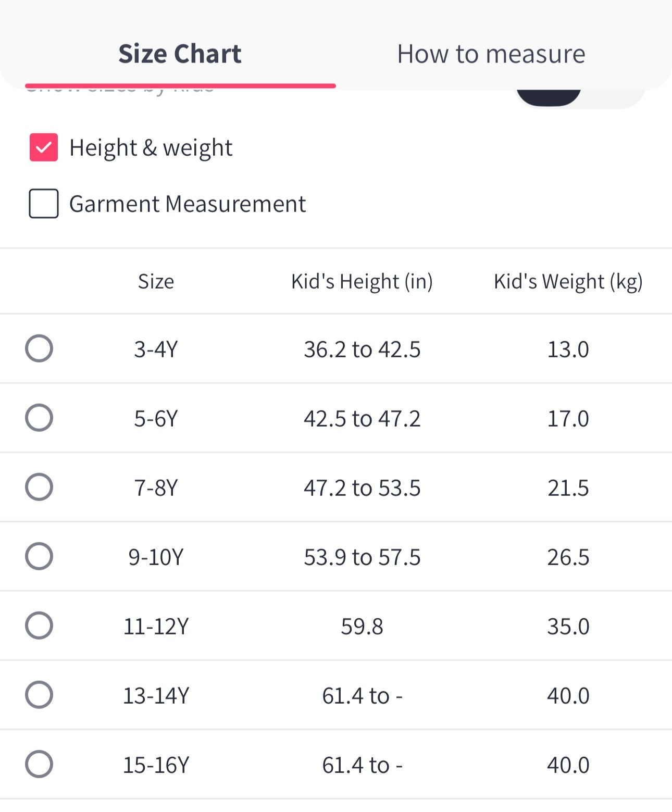Tap the 36.2 to 42.5 height cell

[362, 349]
